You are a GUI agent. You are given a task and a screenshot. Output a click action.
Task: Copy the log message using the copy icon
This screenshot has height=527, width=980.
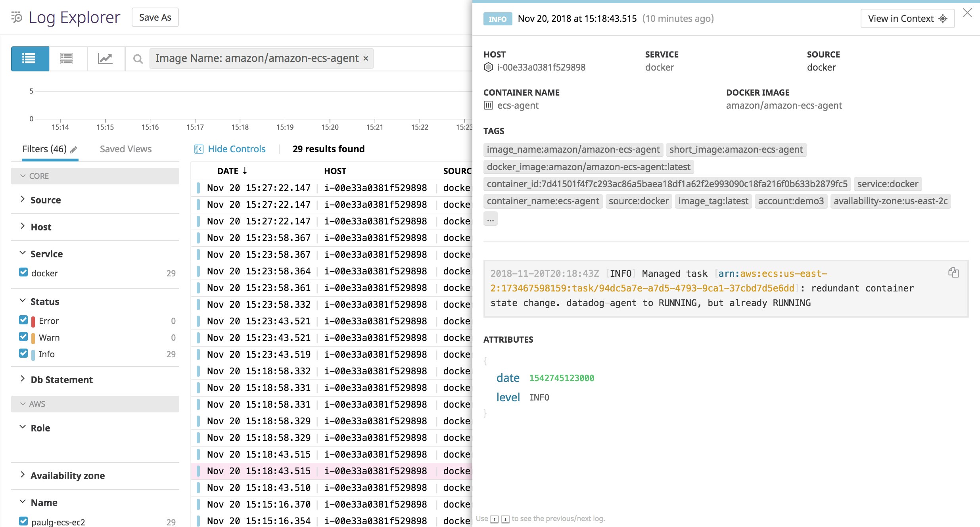click(x=953, y=272)
